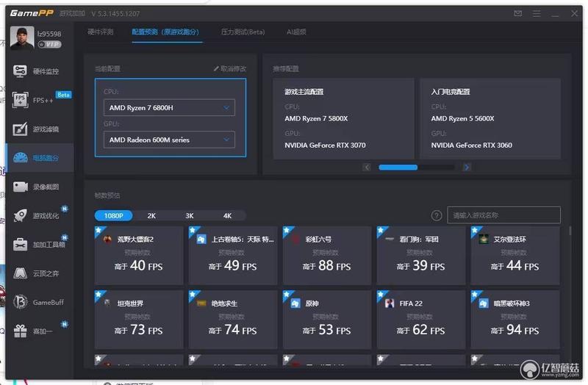Open the mail message icon in title bar
The height and width of the screenshot is (385, 588).
pos(518,13)
